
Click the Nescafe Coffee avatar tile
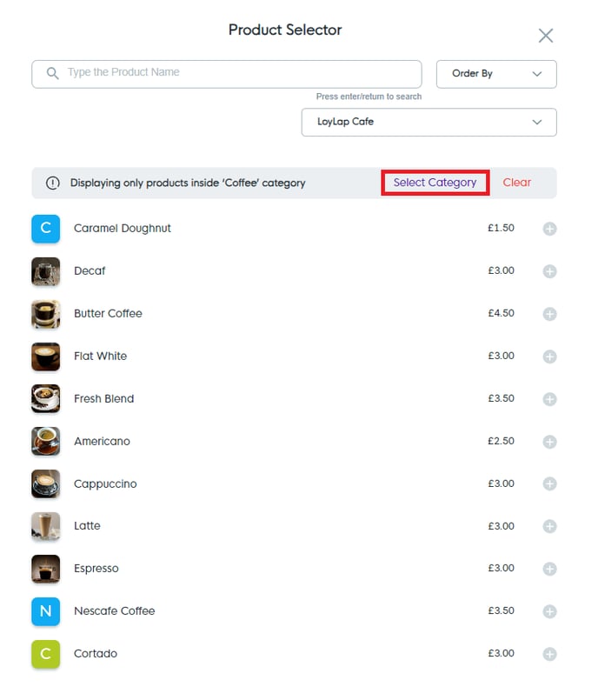45,610
